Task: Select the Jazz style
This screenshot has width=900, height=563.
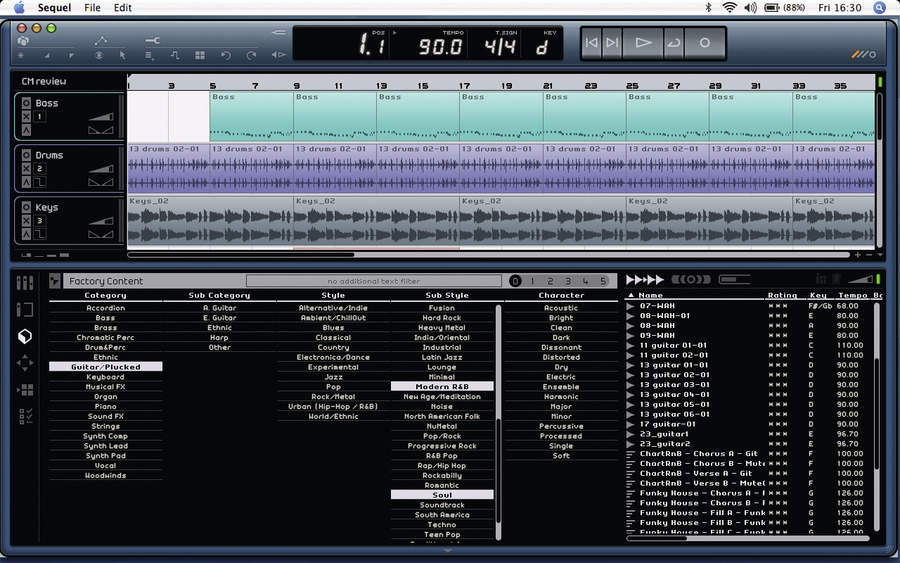Action: 333,377
